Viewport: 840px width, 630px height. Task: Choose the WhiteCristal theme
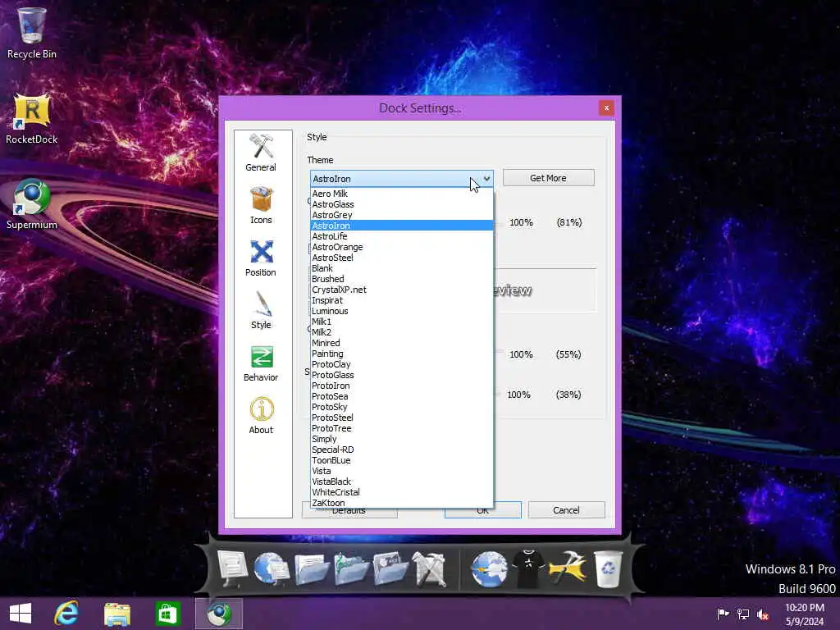pos(402,492)
